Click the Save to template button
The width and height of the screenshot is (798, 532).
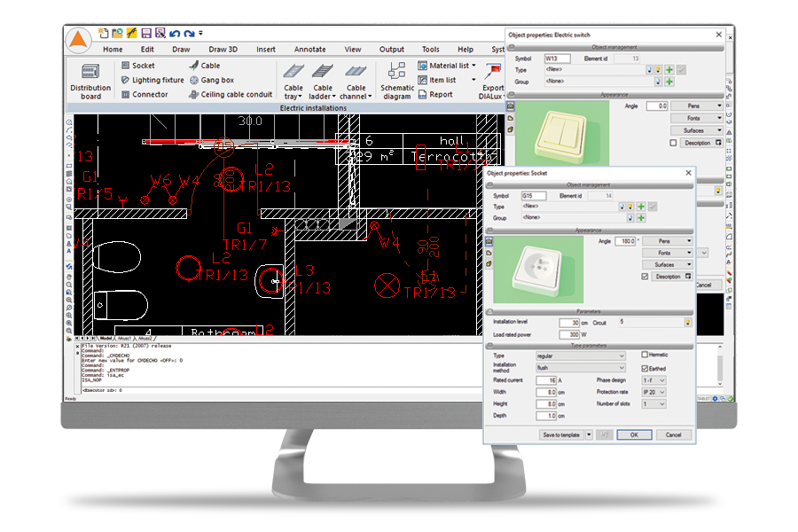(561, 434)
